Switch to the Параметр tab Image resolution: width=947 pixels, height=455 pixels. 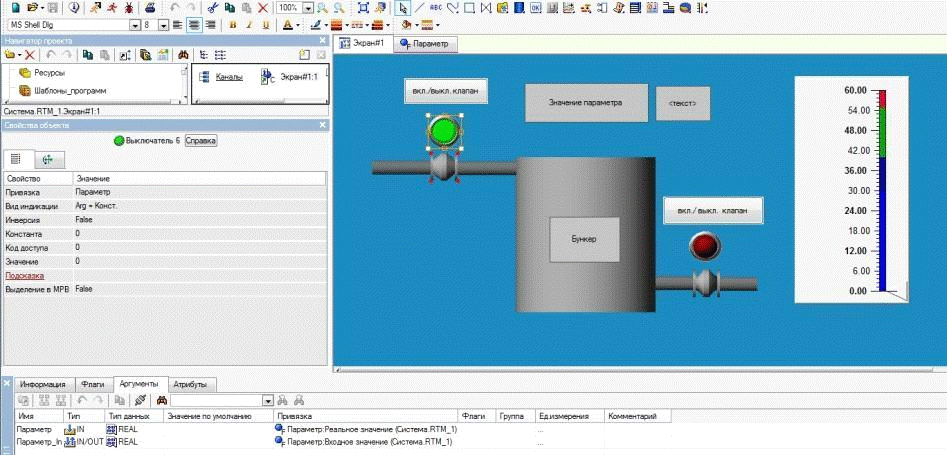425,45
